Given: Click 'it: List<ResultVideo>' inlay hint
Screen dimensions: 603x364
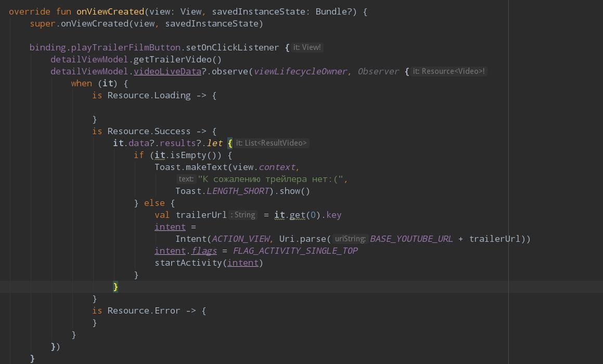Looking at the screenshot, I should point(272,143).
